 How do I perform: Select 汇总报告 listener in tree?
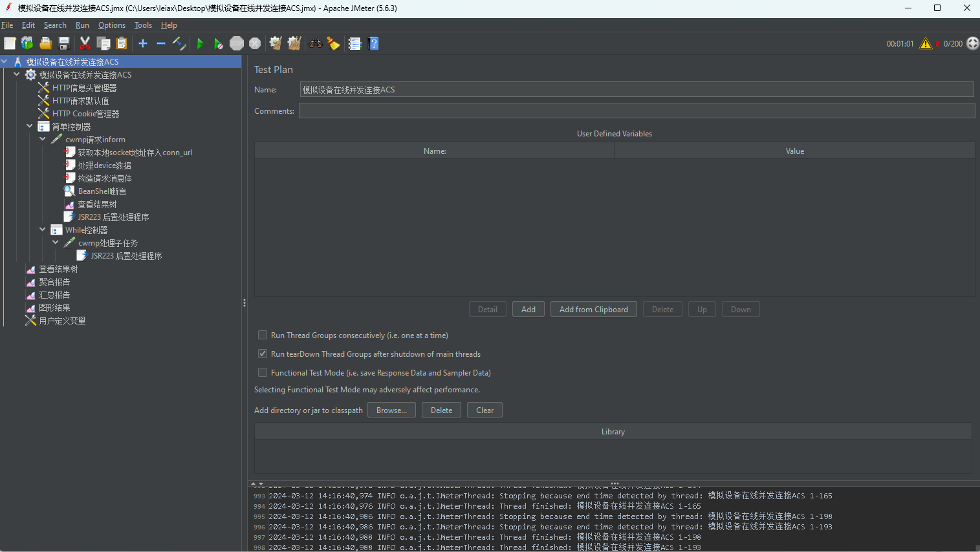click(54, 295)
